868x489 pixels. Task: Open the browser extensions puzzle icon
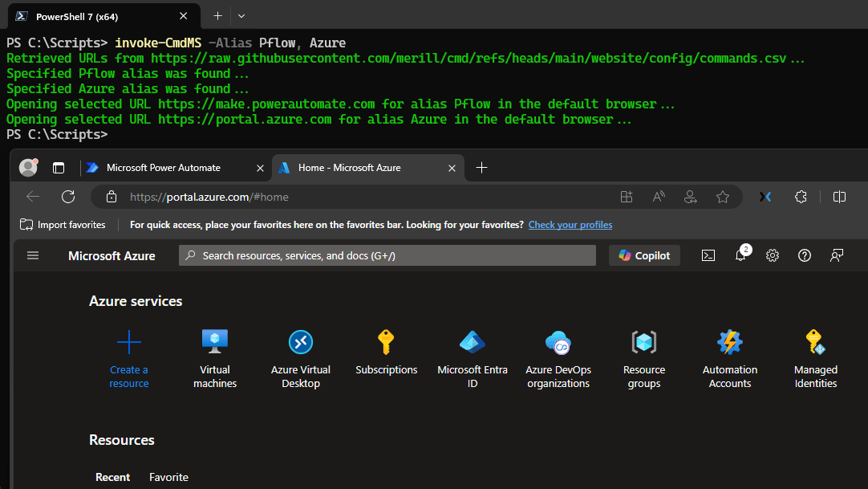[x=801, y=197]
